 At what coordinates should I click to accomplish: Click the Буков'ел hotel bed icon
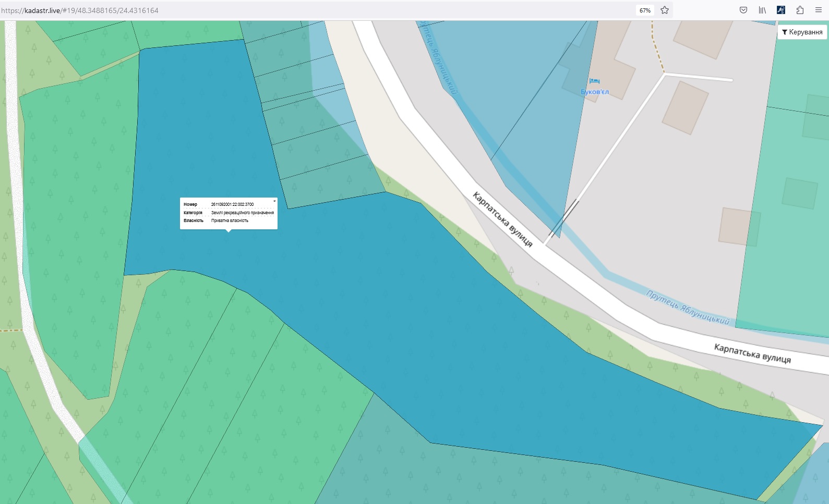pyautogui.click(x=594, y=81)
